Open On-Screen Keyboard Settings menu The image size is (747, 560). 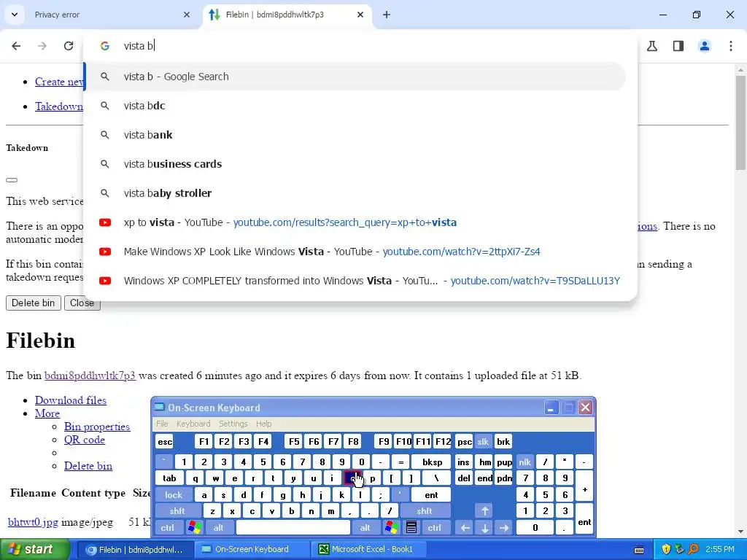pyautogui.click(x=233, y=424)
